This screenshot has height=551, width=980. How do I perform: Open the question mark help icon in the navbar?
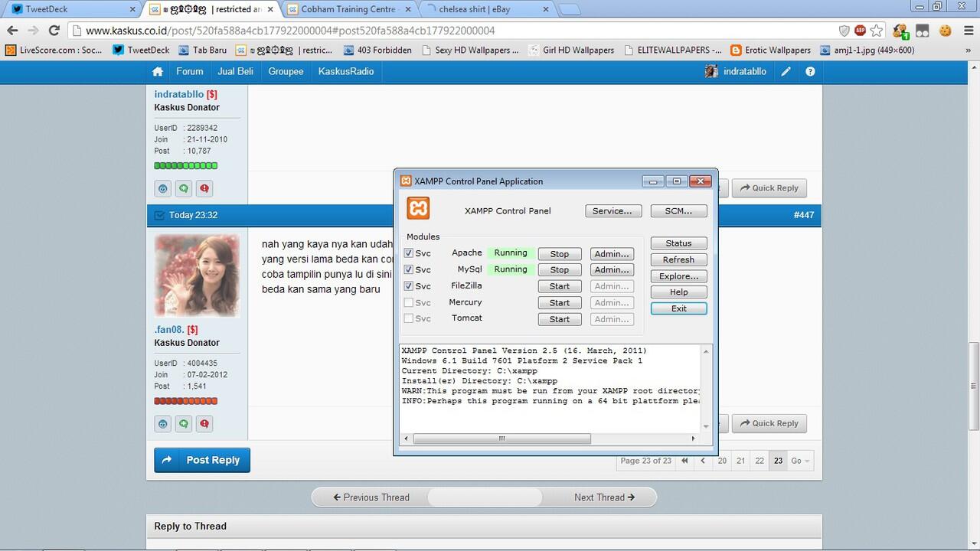810,71
